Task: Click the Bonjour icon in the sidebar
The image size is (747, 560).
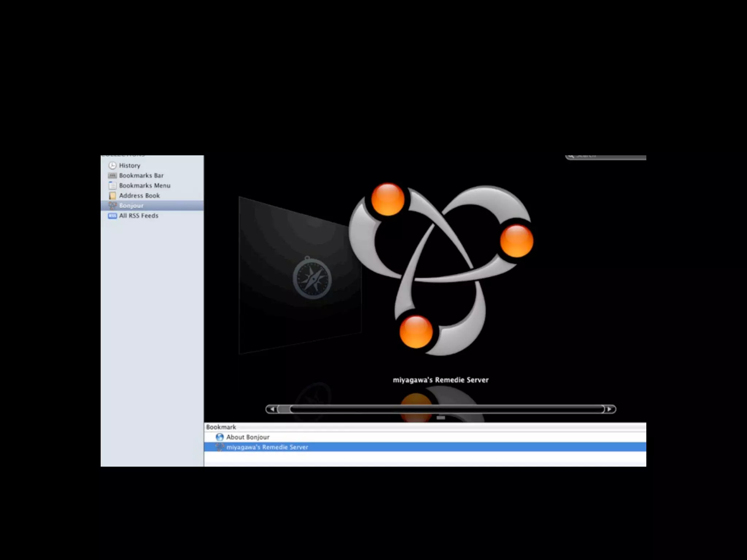Action: coord(112,206)
